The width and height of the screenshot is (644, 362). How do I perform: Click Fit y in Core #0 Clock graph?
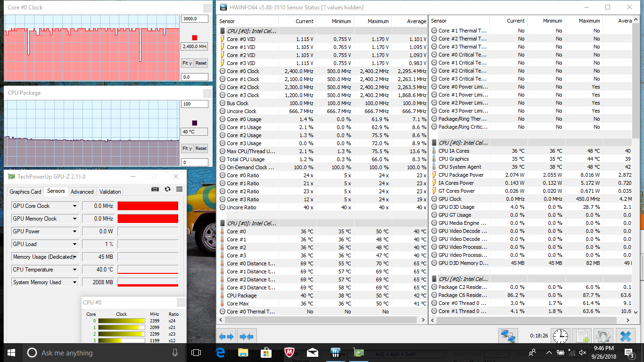pyautogui.click(x=187, y=63)
